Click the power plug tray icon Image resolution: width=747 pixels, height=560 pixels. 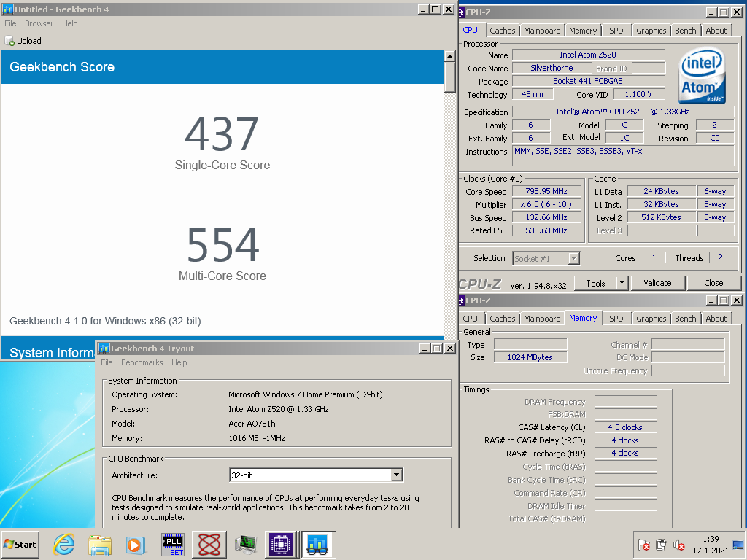pyautogui.click(x=661, y=545)
